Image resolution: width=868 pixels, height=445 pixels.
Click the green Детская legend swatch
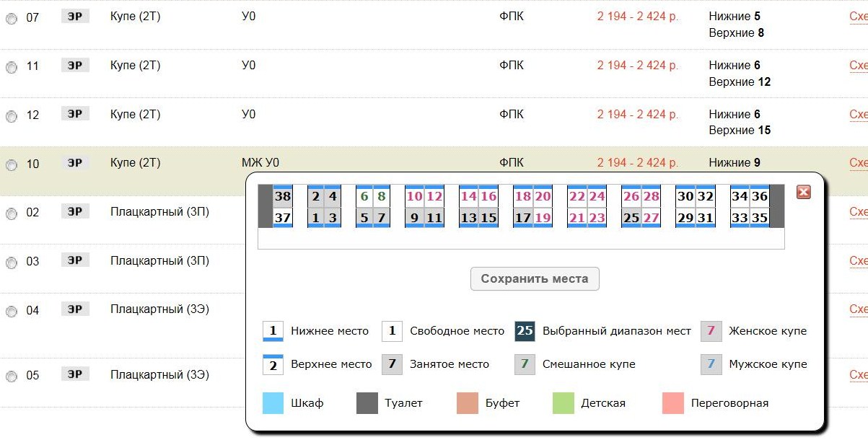point(563,403)
